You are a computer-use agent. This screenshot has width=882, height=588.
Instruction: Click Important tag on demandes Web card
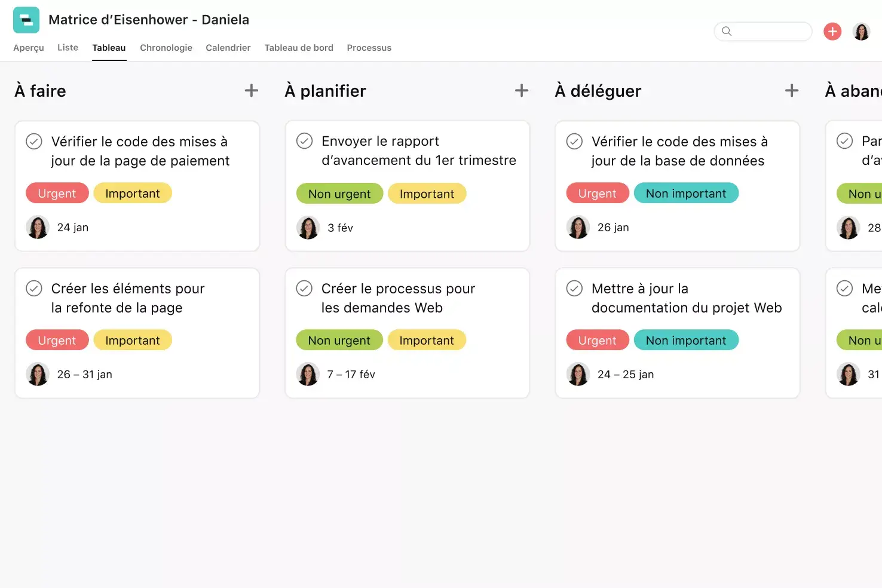point(427,340)
